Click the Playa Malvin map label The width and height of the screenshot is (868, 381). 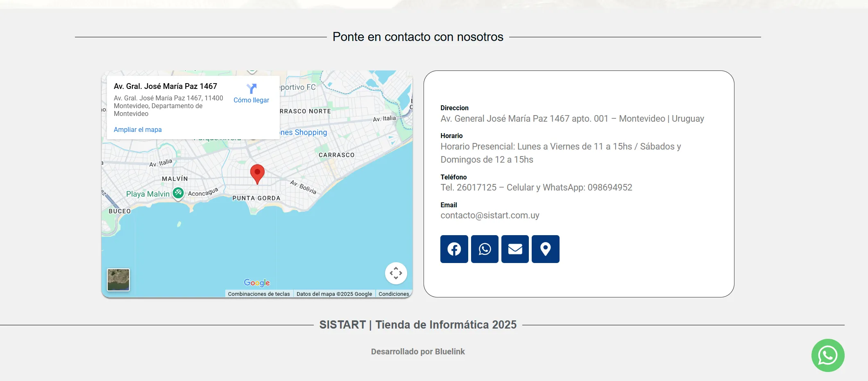coord(147,194)
